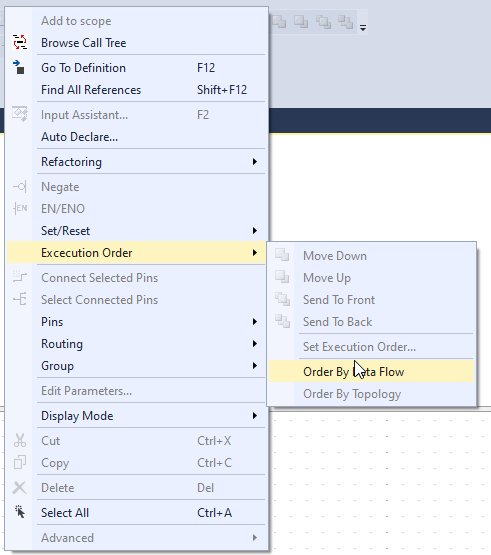Click the Copy pages icon
This screenshot has height=555, width=491.
pyautogui.click(x=20, y=462)
